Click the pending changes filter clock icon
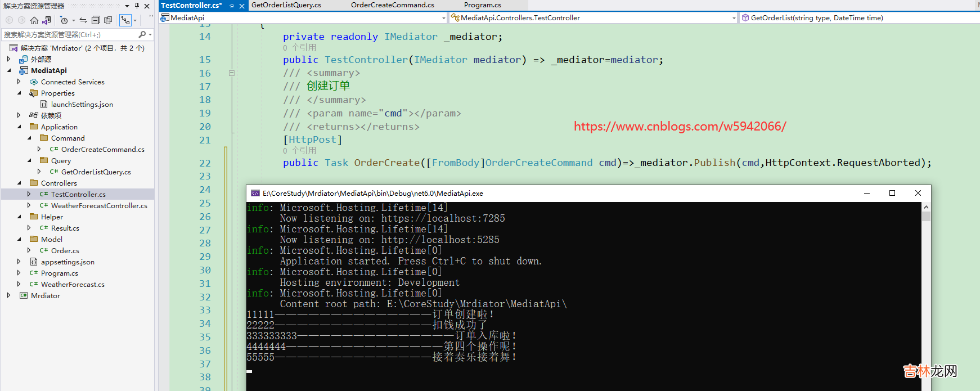 click(64, 20)
